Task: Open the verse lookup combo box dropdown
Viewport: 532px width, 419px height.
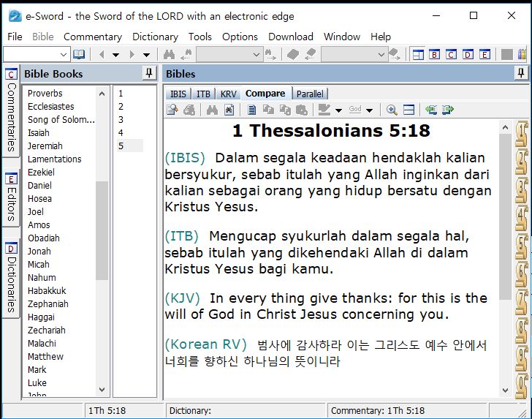Action: [64, 54]
